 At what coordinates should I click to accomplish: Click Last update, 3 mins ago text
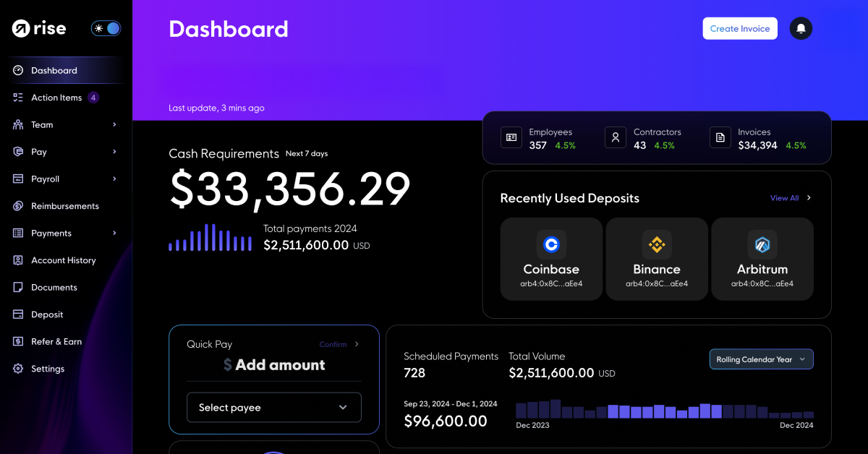tap(216, 108)
